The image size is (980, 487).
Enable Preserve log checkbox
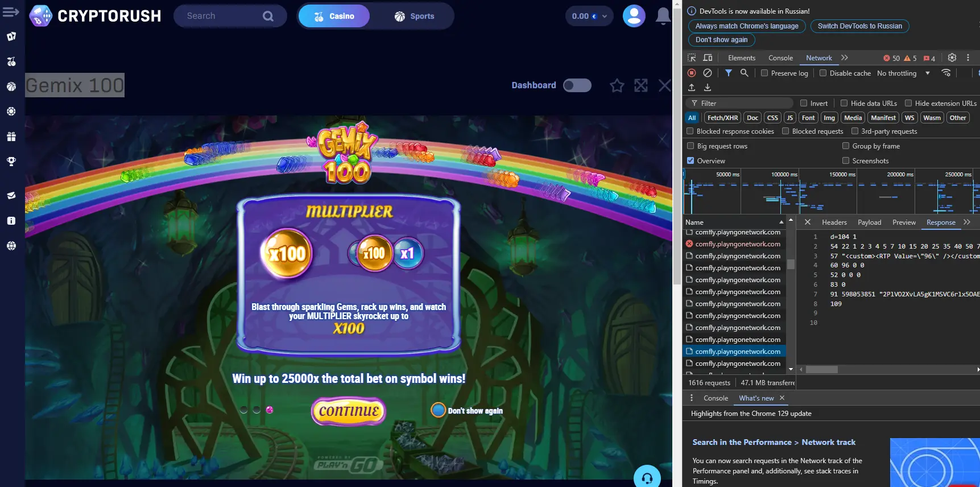764,73
